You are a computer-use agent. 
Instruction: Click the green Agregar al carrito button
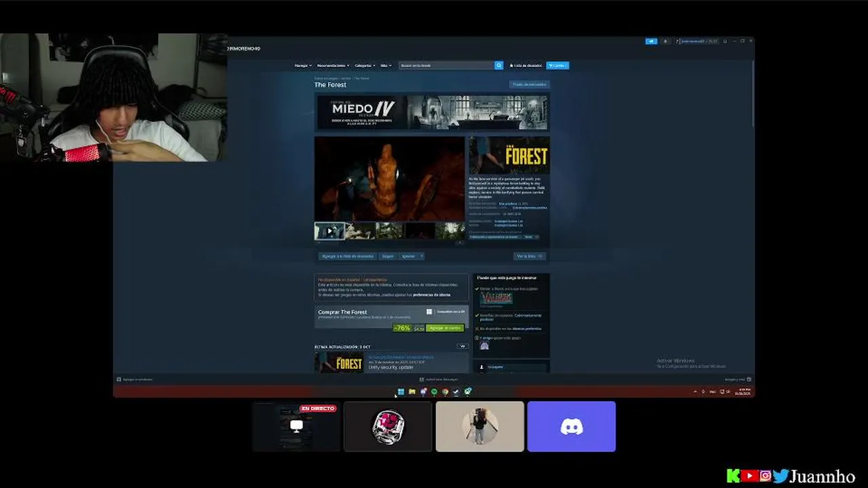click(x=446, y=328)
